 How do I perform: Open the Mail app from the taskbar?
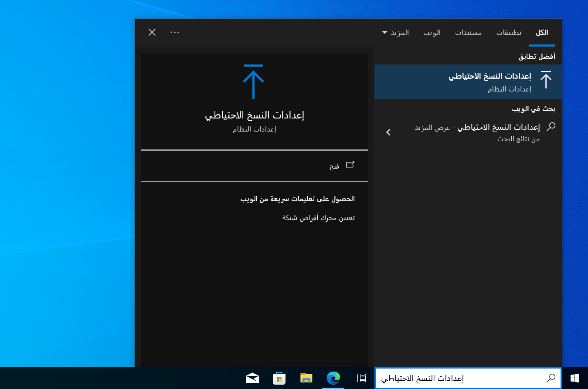point(252,378)
